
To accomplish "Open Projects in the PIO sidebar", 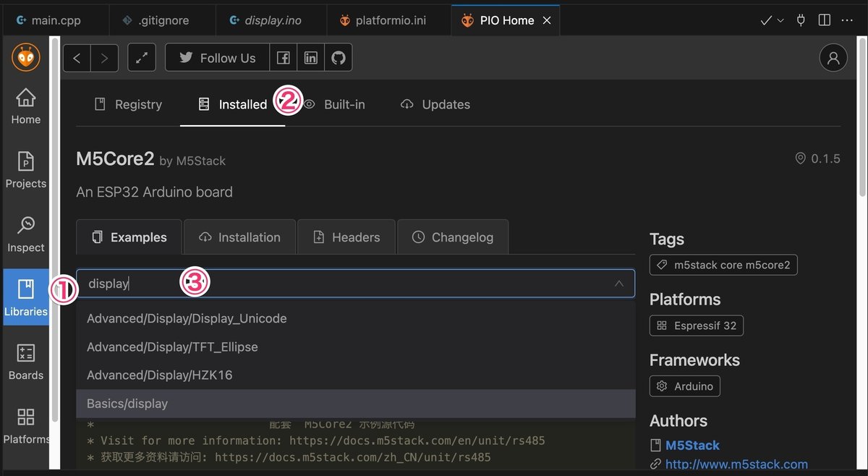I will click(26, 170).
